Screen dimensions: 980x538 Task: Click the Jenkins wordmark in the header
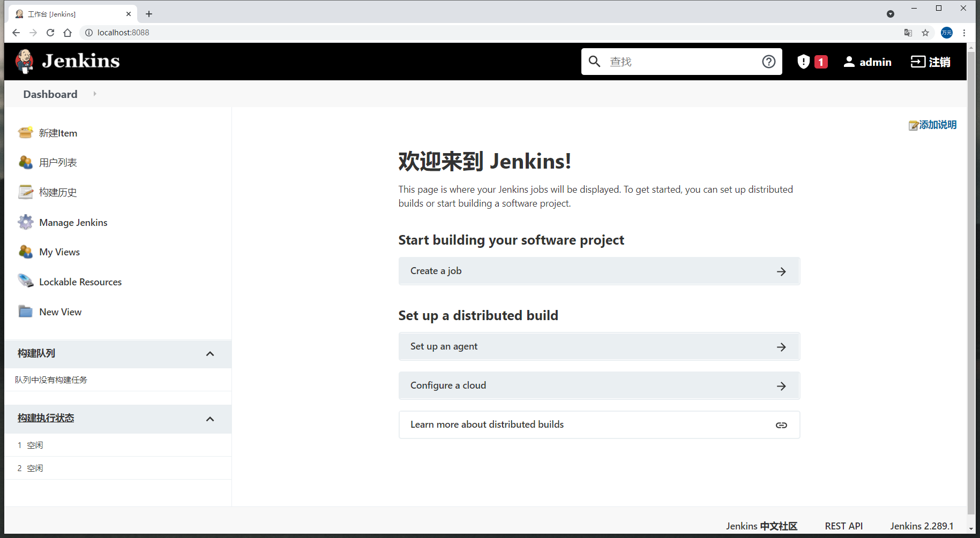coord(81,61)
